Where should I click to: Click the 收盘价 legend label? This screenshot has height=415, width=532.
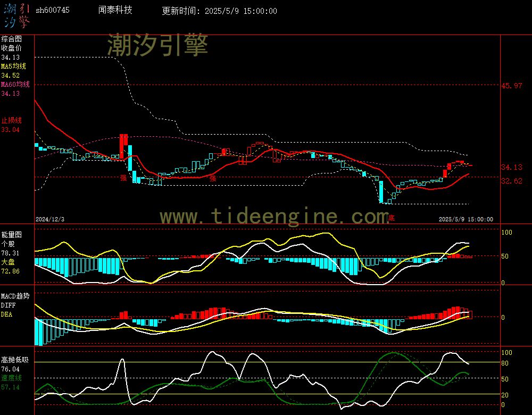[11, 48]
